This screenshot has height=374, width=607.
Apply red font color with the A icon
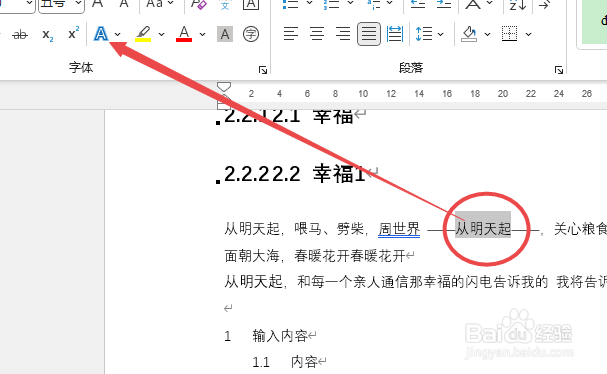point(184,34)
